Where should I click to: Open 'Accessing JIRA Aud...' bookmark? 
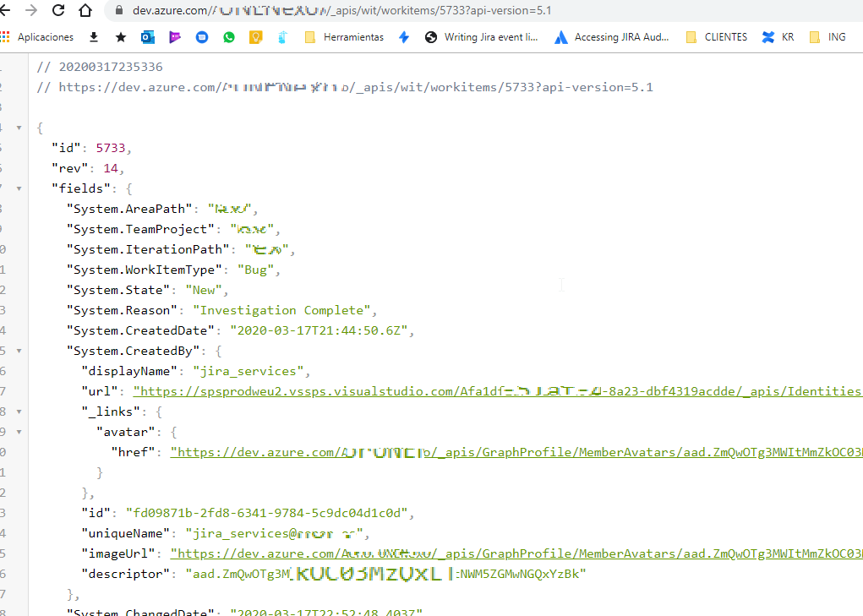pos(612,37)
